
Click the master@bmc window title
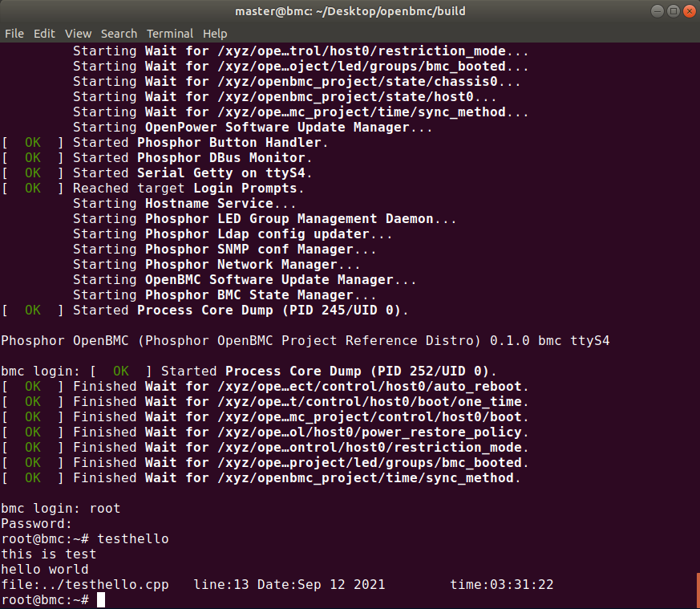pos(350,10)
